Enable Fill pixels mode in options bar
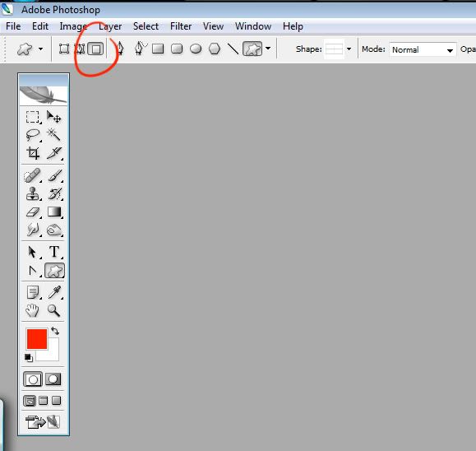The height and width of the screenshot is (451, 476). point(96,49)
